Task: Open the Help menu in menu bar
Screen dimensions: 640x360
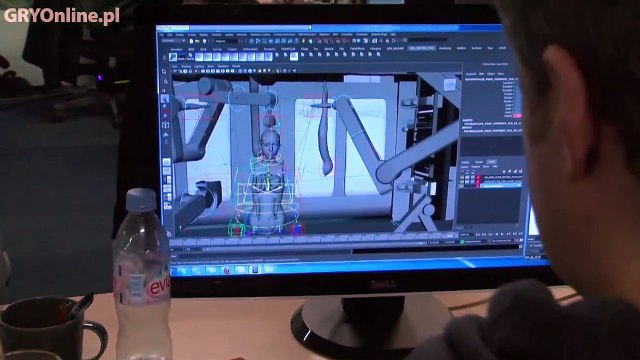Action: point(393,35)
